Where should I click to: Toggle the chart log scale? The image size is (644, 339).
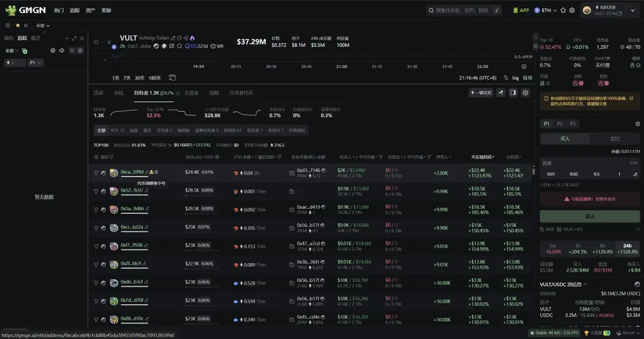(515, 78)
